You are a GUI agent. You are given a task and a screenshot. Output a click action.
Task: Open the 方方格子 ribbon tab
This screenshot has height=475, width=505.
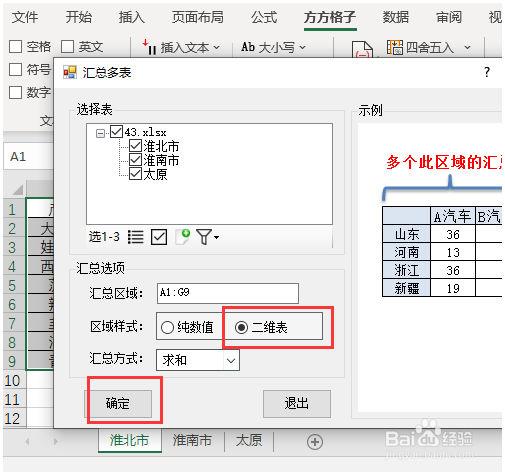[330, 17]
